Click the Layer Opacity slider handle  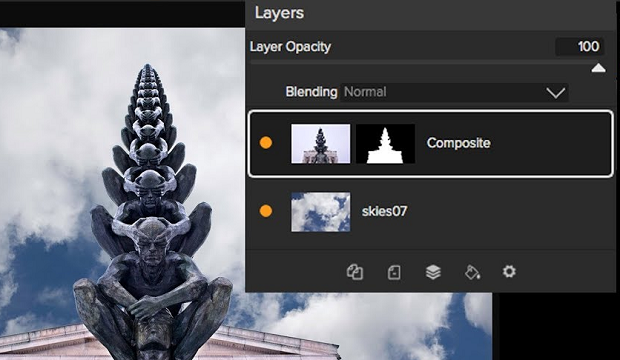(x=598, y=68)
